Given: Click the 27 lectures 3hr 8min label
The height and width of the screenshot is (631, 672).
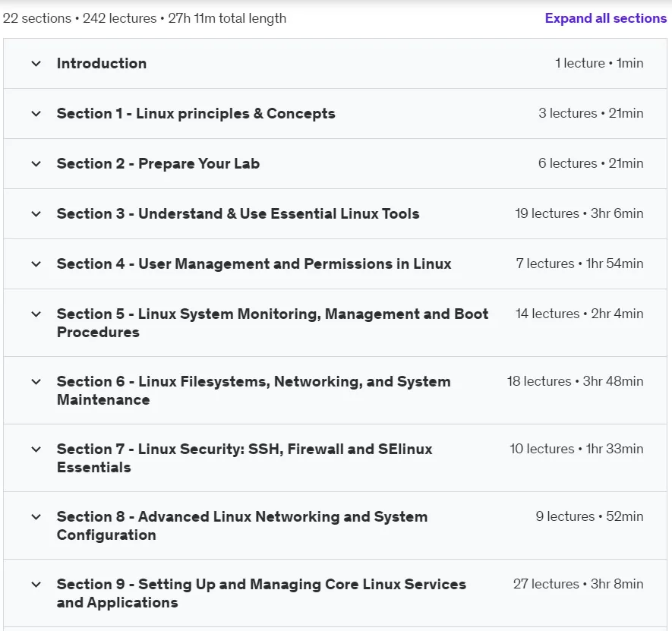Looking at the screenshot, I should pyautogui.click(x=578, y=584).
